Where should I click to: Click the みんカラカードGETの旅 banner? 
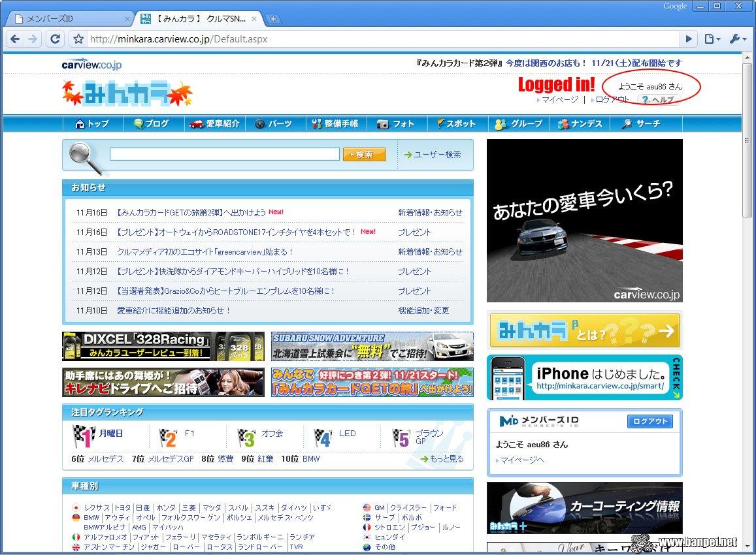tap(372, 383)
